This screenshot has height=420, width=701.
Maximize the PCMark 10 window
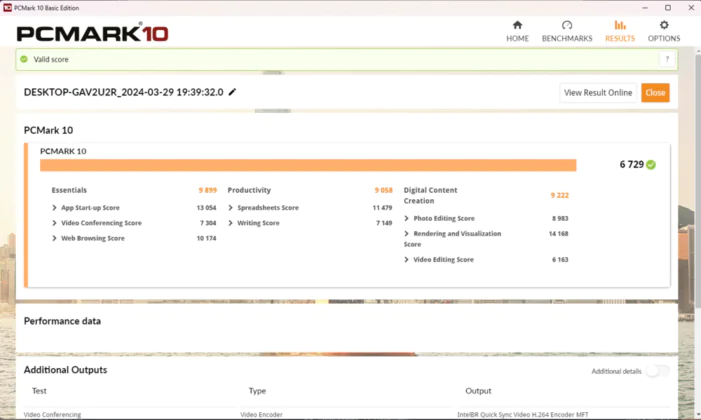tap(667, 8)
